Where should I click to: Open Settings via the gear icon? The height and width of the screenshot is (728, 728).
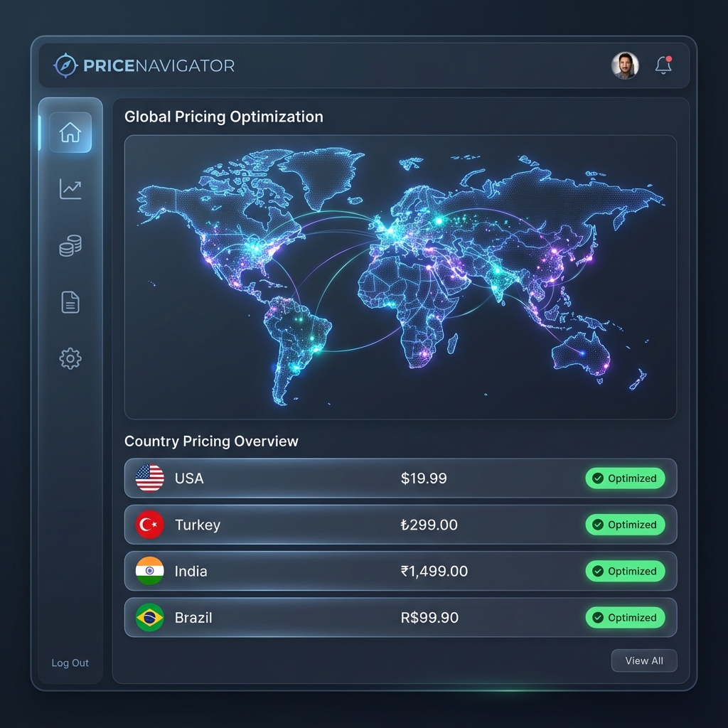point(69,359)
